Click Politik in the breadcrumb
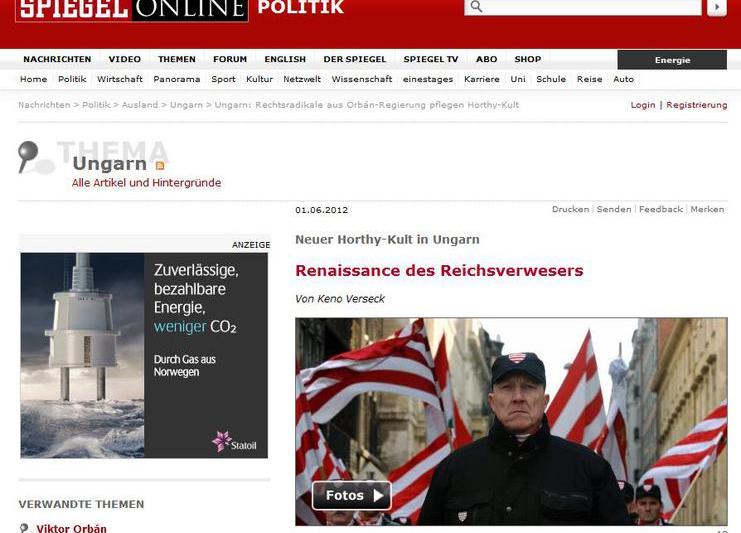The width and height of the screenshot is (741, 533). [x=96, y=105]
